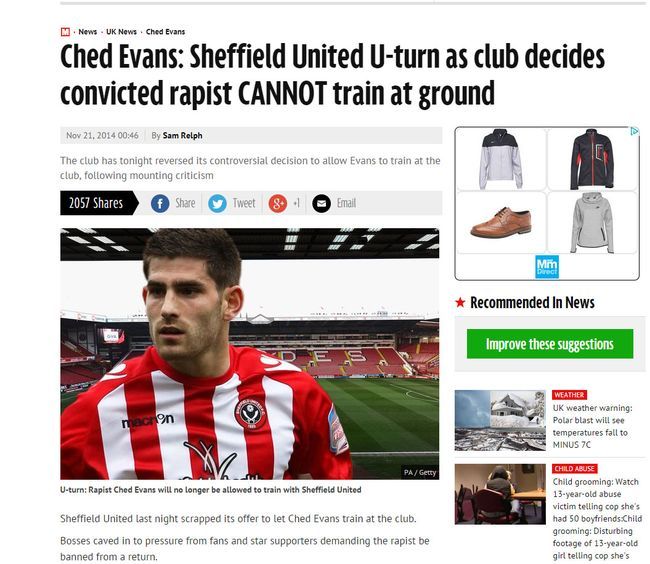This screenshot has height=564, width=650.
Task: Email the article using envelope icon
Action: tap(321, 203)
